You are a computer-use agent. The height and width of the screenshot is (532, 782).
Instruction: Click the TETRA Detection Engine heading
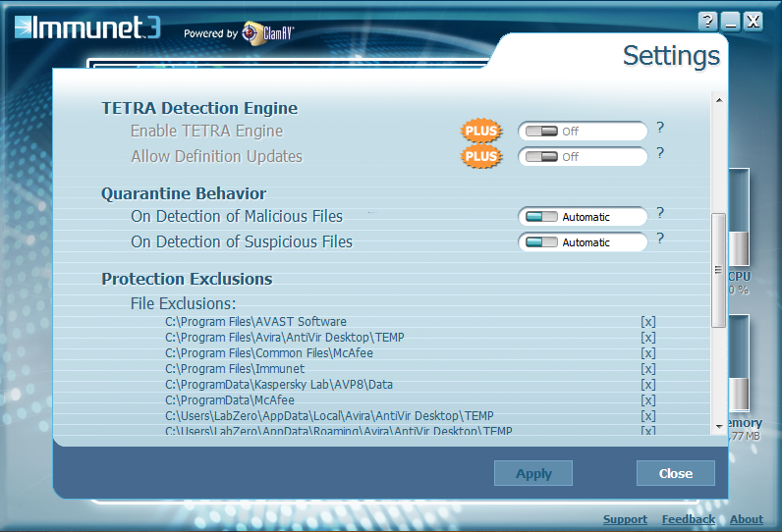coord(199,108)
